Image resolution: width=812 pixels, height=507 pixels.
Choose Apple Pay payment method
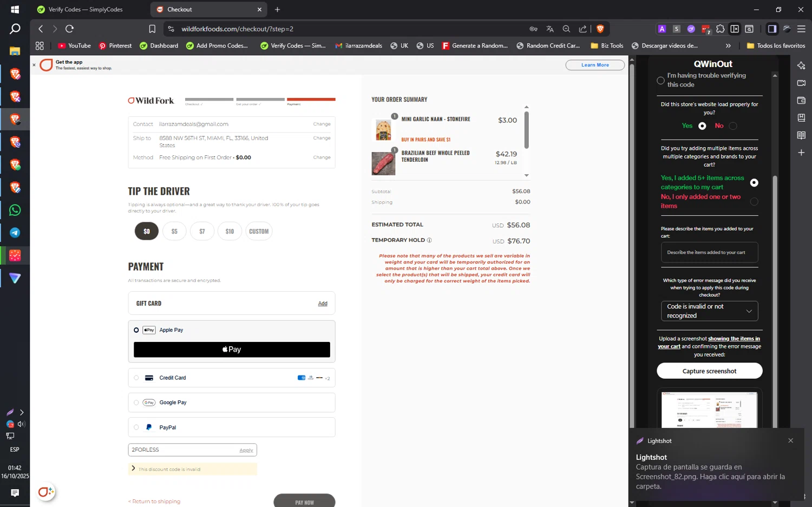(x=136, y=330)
